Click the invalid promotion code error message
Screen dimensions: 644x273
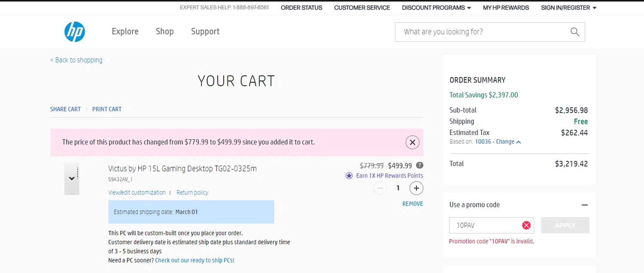pos(492,241)
